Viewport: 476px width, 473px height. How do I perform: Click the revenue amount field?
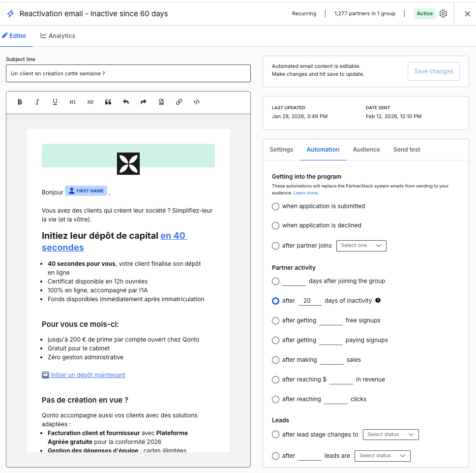[x=341, y=380]
